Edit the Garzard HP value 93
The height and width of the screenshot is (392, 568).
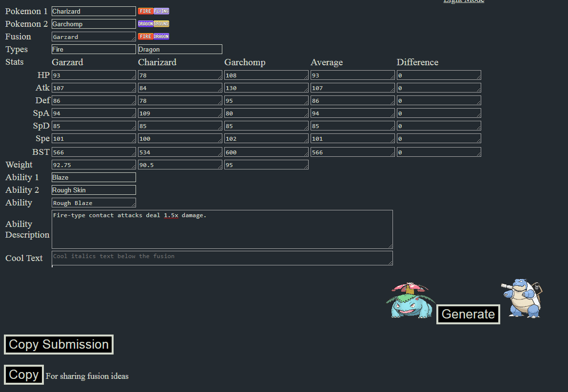click(x=94, y=75)
